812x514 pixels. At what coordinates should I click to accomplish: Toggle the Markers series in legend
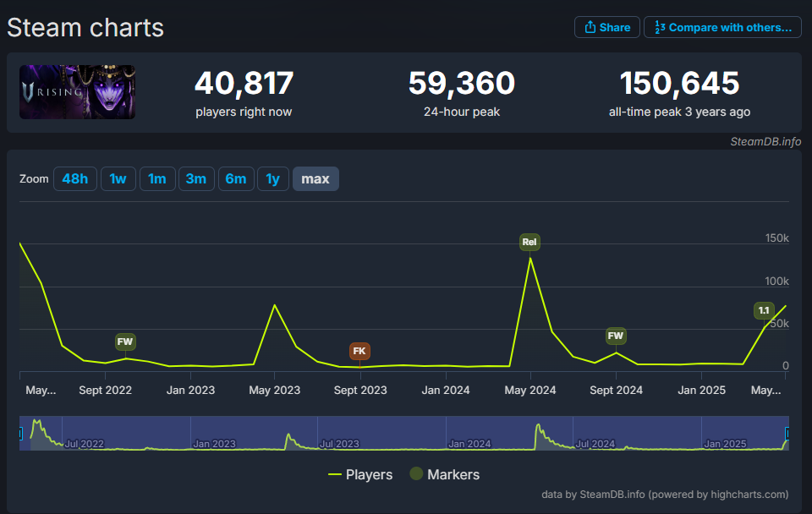point(445,475)
